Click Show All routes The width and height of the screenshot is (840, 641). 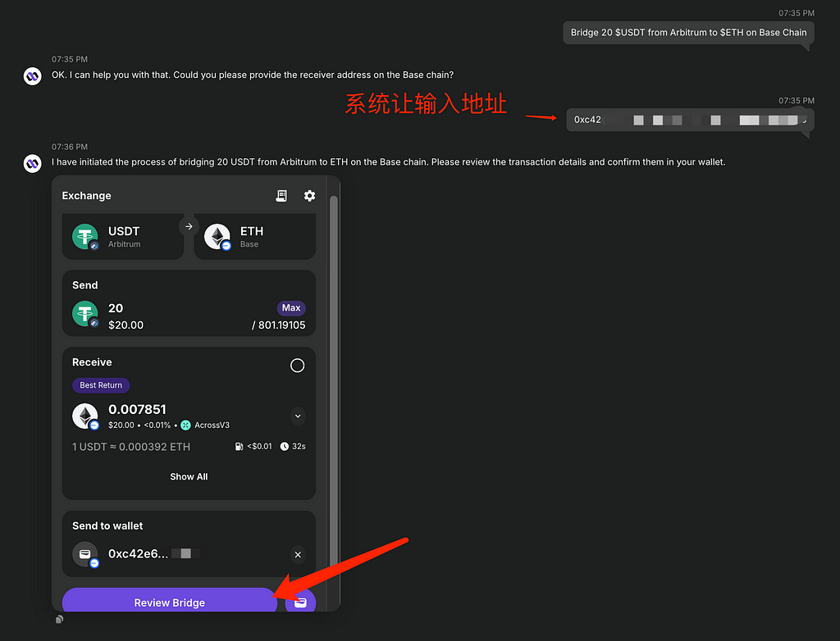coord(189,476)
